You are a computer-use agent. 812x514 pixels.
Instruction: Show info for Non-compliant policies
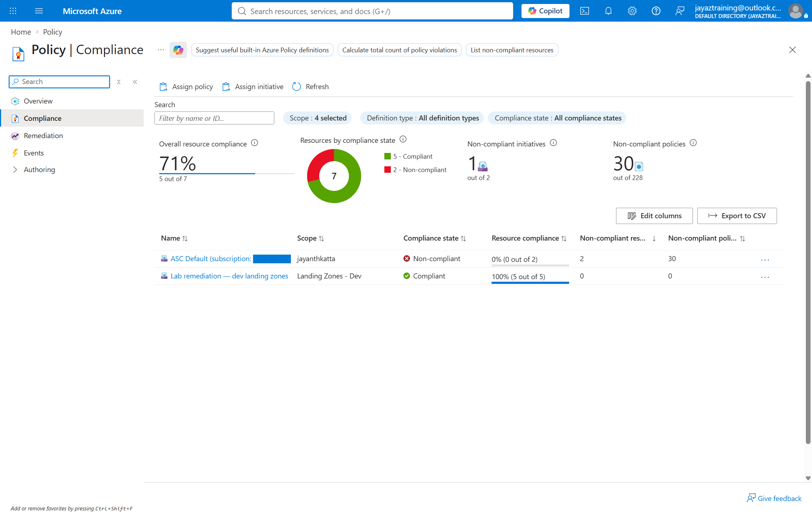(x=693, y=143)
